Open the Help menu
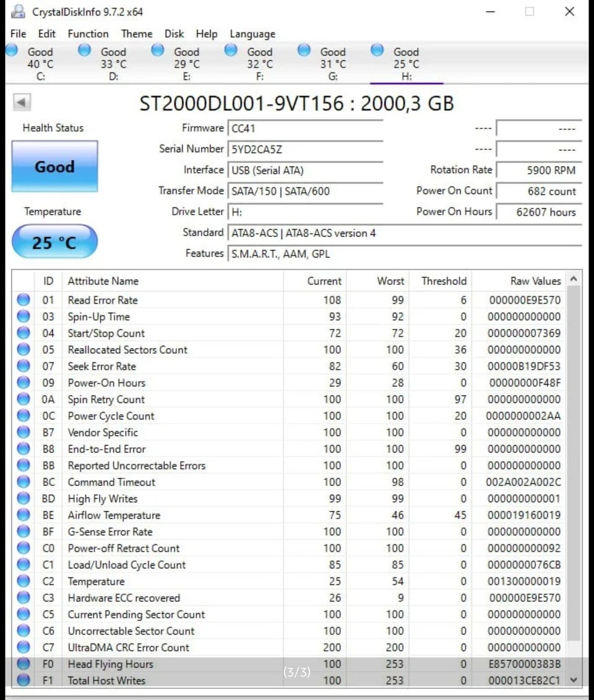The width and height of the screenshot is (594, 700). pyautogui.click(x=206, y=34)
